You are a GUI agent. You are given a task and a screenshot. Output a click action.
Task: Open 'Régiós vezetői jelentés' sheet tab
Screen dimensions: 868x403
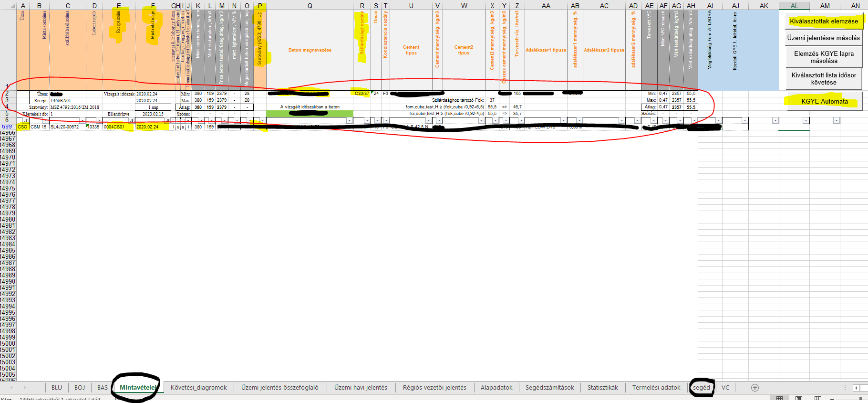pyautogui.click(x=434, y=387)
